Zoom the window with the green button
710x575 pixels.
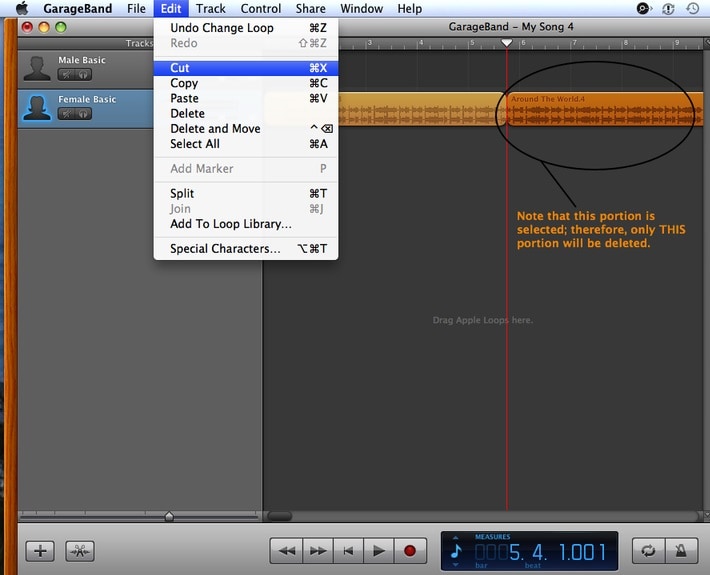tap(60, 28)
